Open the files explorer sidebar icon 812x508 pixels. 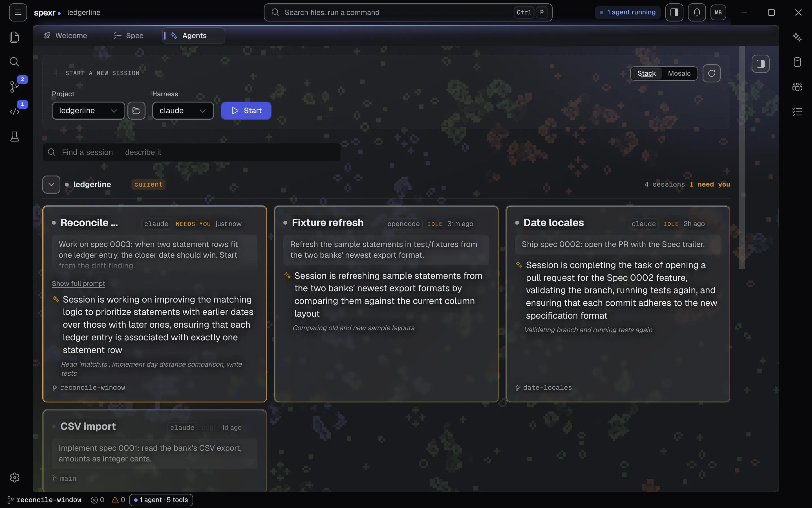click(14, 37)
